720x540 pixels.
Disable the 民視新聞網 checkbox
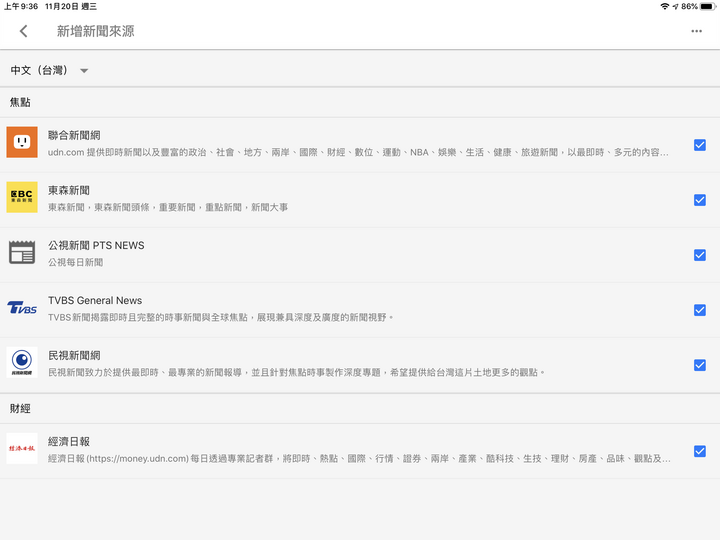coord(699,366)
